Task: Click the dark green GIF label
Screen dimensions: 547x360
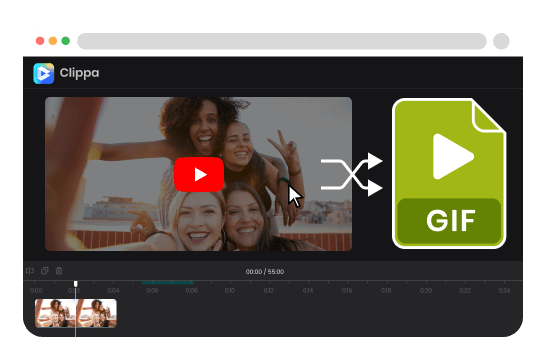Action: [x=449, y=221]
